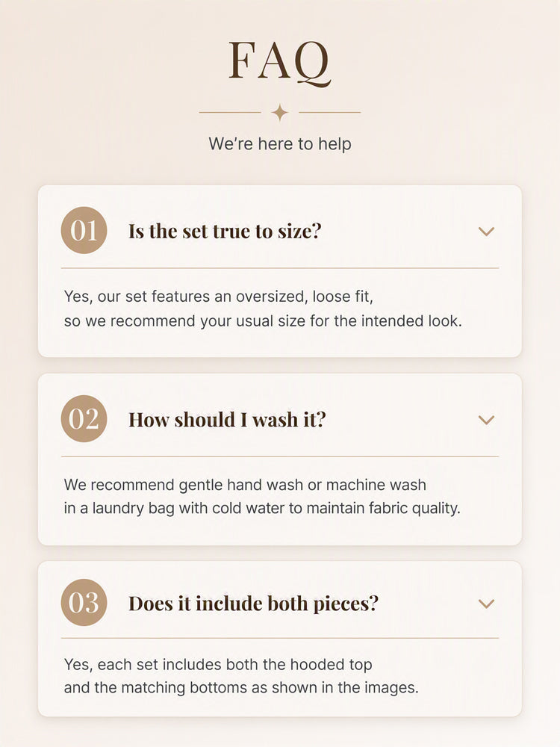
Task: Select the 'Does it include both pieces?' question title
Action: (x=253, y=604)
